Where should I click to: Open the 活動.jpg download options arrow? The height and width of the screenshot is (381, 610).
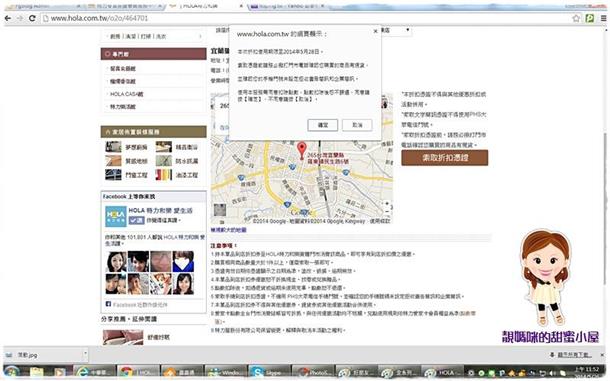point(85,354)
